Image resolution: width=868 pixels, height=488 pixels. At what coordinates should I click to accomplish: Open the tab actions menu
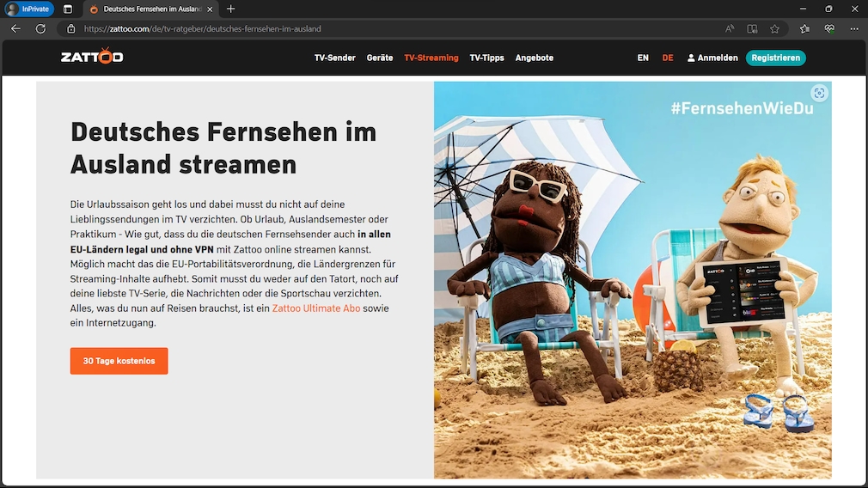pos(68,9)
